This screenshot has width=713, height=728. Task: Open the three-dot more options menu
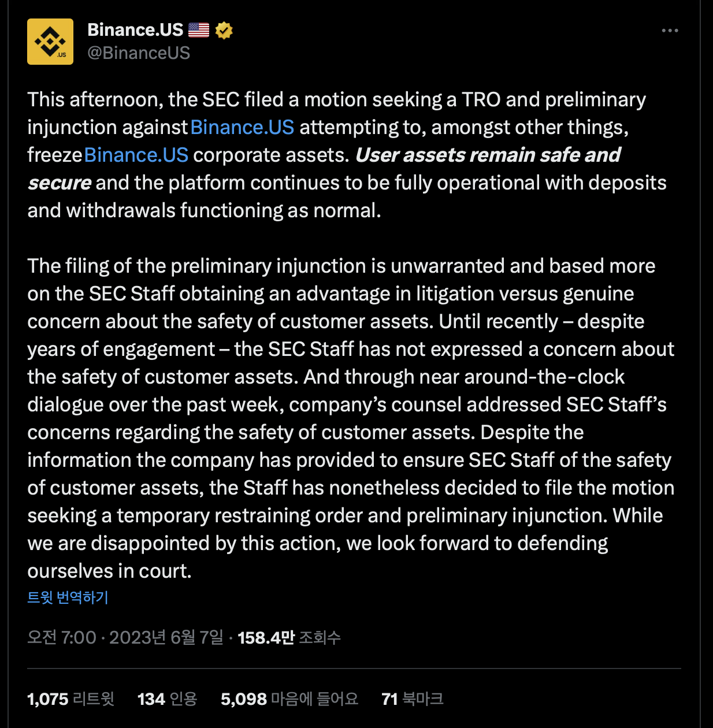(x=670, y=31)
